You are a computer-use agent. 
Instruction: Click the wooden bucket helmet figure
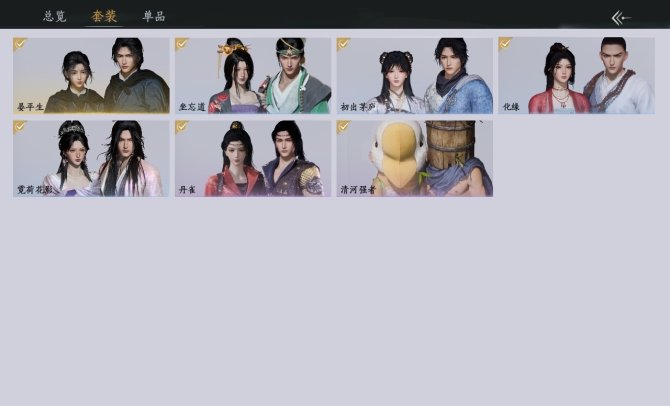(x=457, y=158)
